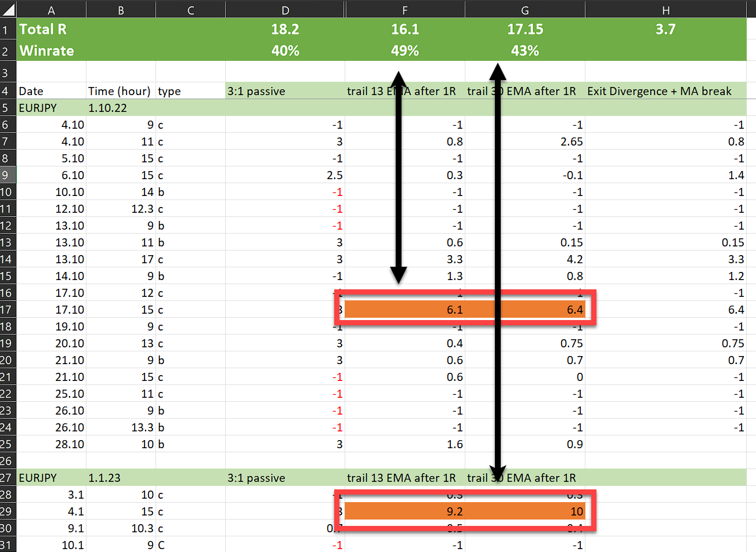Select the trail 30 EMA after 1R header cell

(x=524, y=91)
